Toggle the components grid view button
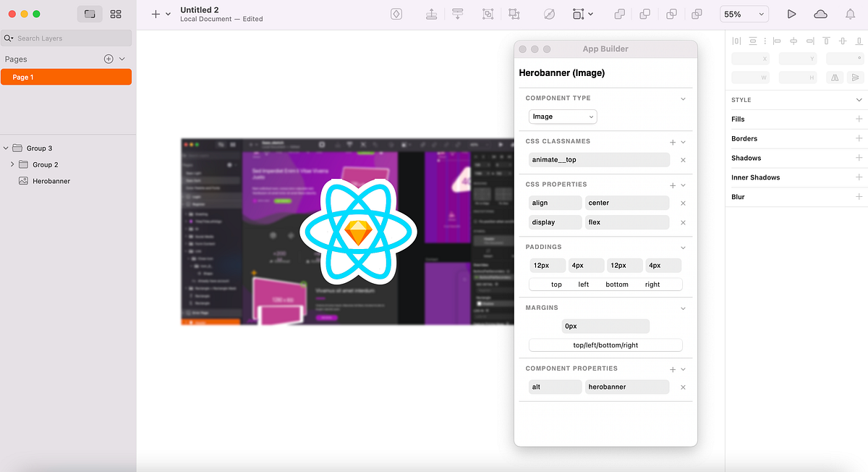Image resolution: width=868 pixels, height=472 pixels. (116, 14)
